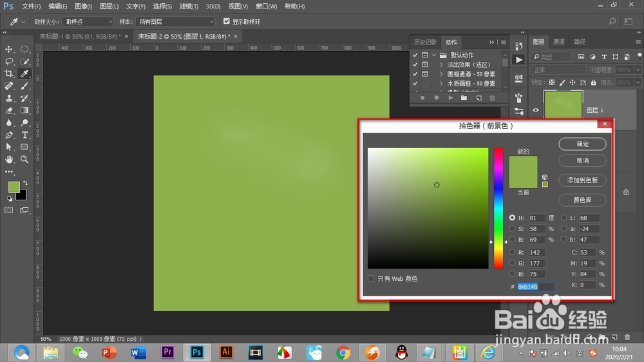Select the Blur tool

tap(8, 123)
